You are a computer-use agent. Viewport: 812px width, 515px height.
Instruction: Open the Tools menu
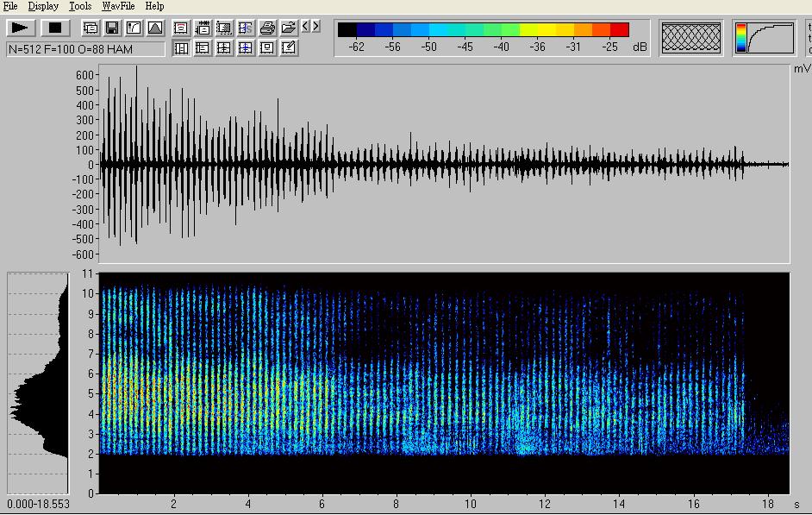80,6
